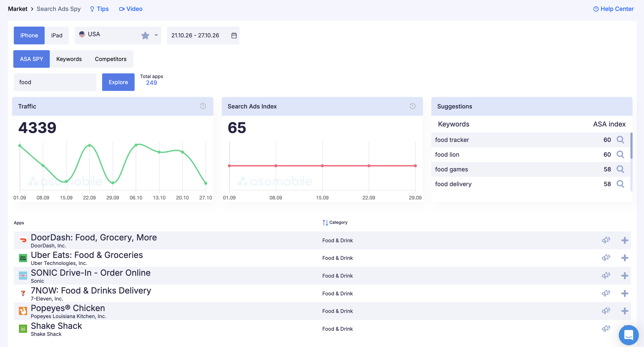This screenshot has height=347, width=644.
Task: Add DoorDash with the plus icon
Action: (x=625, y=240)
